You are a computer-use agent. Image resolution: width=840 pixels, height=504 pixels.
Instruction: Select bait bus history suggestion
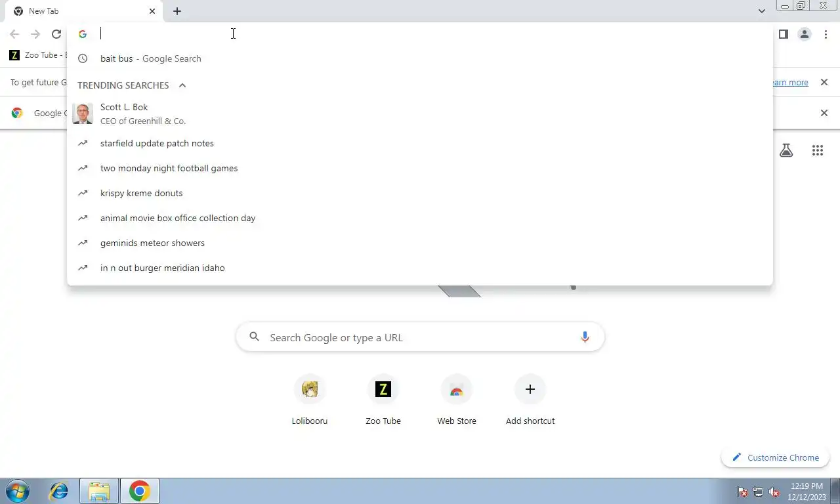click(x=420, y=58)
